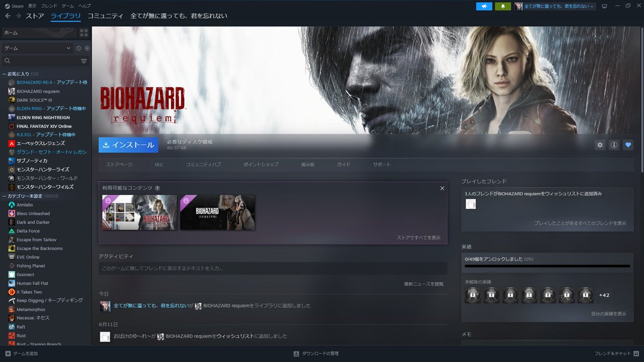Image resolution: width=644 pixels, height=362 pixels.
Task: Show game information icon
Action: point(614,145)
